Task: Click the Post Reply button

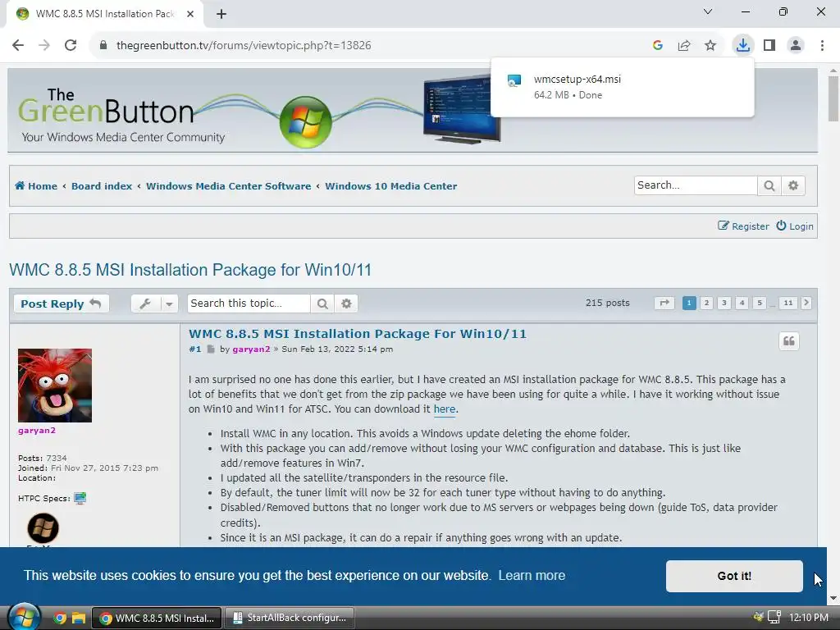Action: pyautogui.click(x=61, y=304)
